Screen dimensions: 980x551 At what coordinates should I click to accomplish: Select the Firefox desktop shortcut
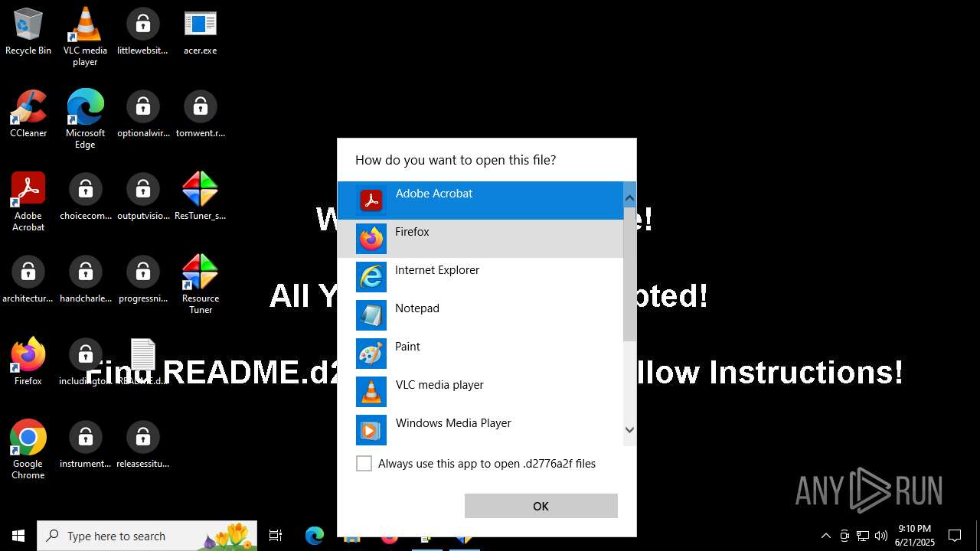tap(28, 363)
